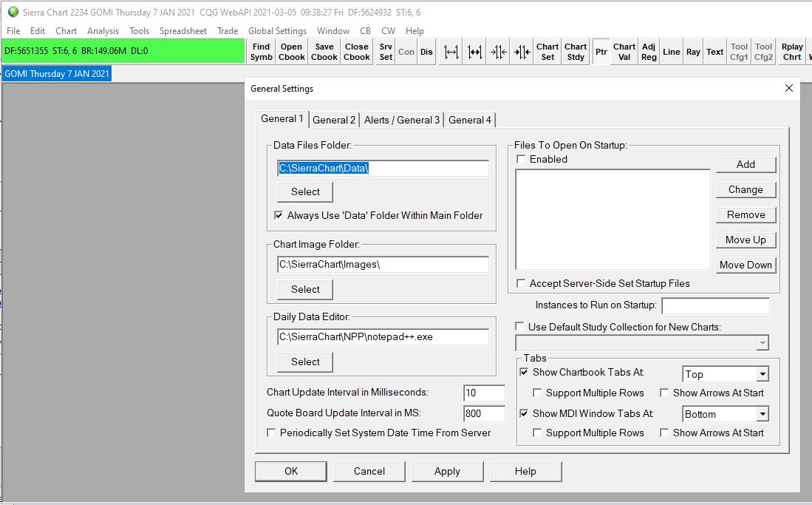This screenshot has width=812, height=505.
Task: Click the Help button in dialog
Action: pos(525,471)
